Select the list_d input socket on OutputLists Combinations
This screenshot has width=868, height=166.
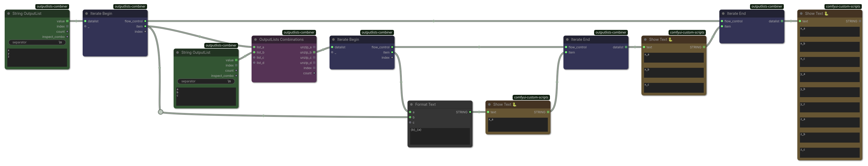pos(254,63)
